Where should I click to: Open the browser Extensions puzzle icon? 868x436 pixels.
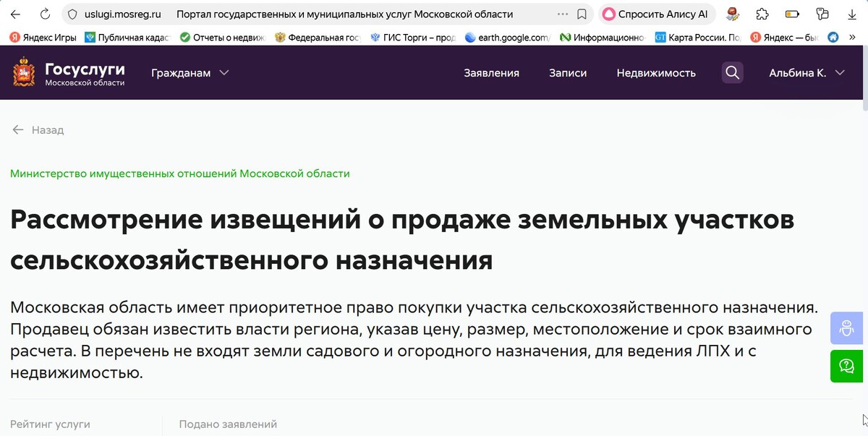coord(762,14)
